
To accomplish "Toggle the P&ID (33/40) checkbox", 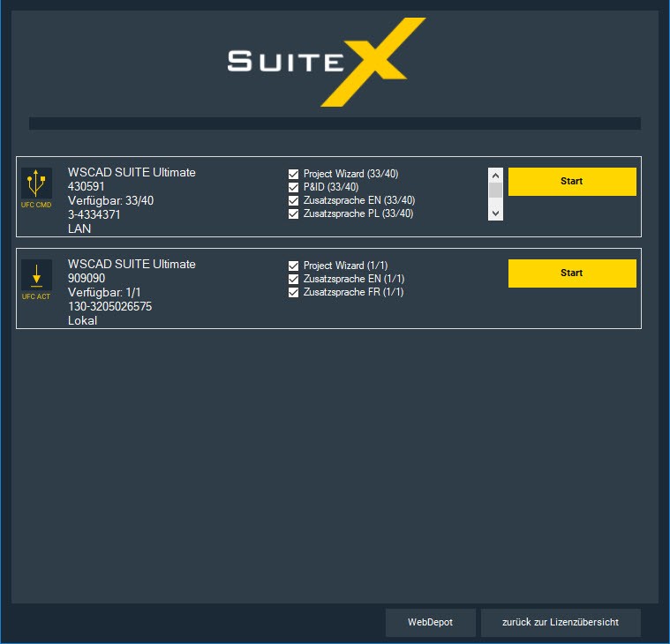I will point(293,187).
